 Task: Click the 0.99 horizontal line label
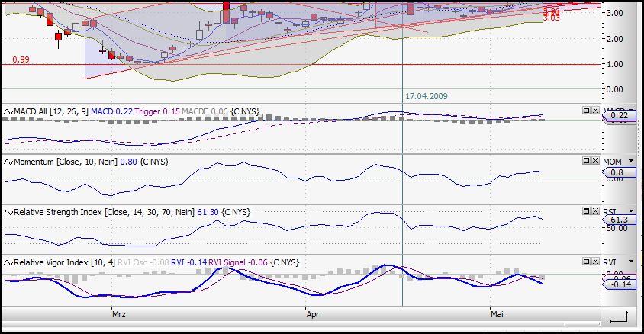click(x=21, y=59)
